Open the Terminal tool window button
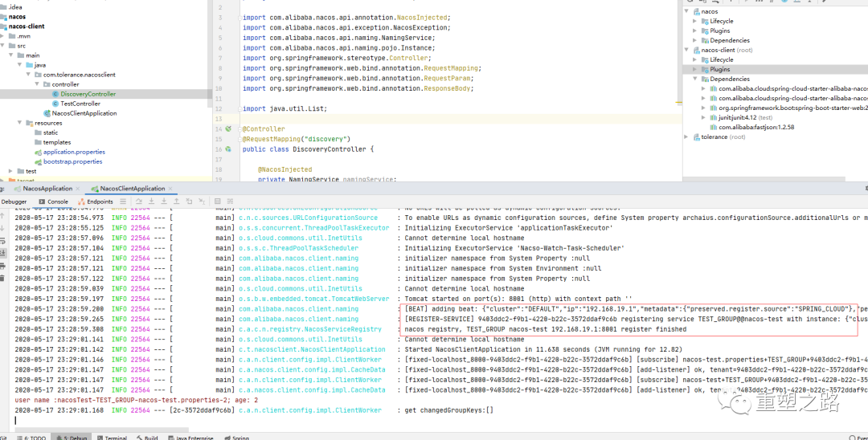Screen dimensions: 868x440 (111, 438)
